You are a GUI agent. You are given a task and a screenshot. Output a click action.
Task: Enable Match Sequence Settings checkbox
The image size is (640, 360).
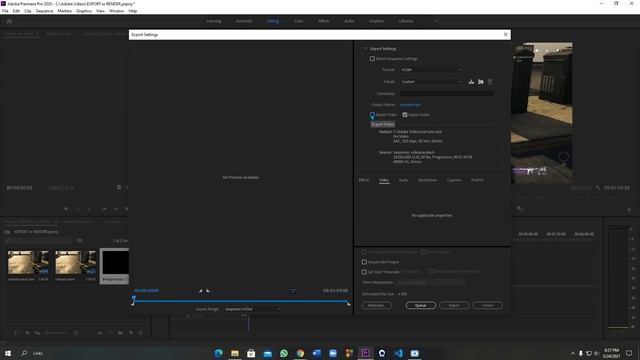[x=372, y=59]
